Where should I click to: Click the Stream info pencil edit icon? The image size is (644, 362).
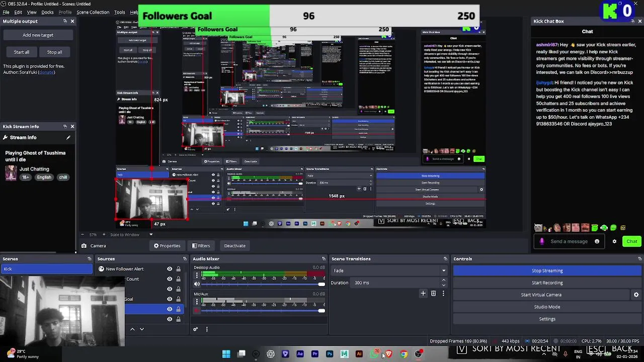click(x=68, y=137)
